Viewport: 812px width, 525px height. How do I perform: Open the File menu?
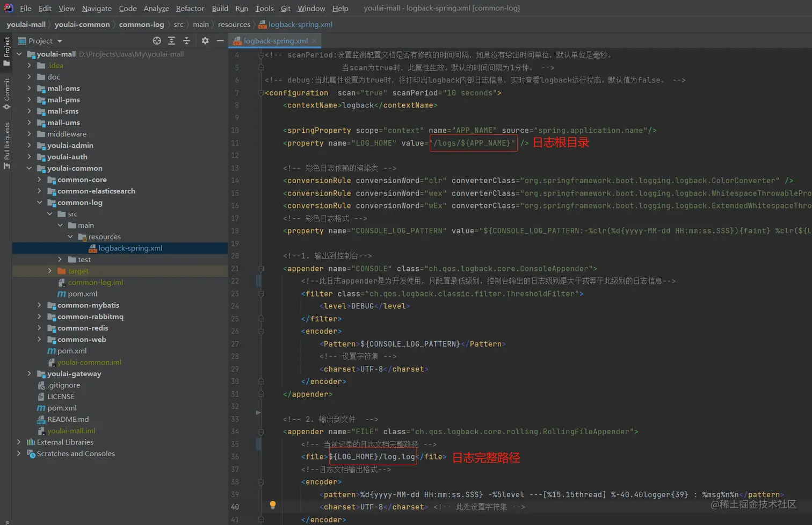[x=25, y=9]
